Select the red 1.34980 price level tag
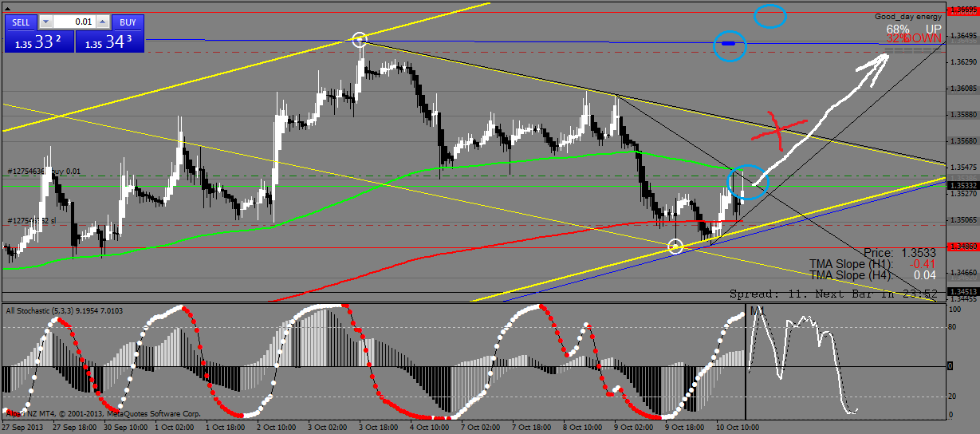Screen dimensions: 980x434 coord(962,247)
